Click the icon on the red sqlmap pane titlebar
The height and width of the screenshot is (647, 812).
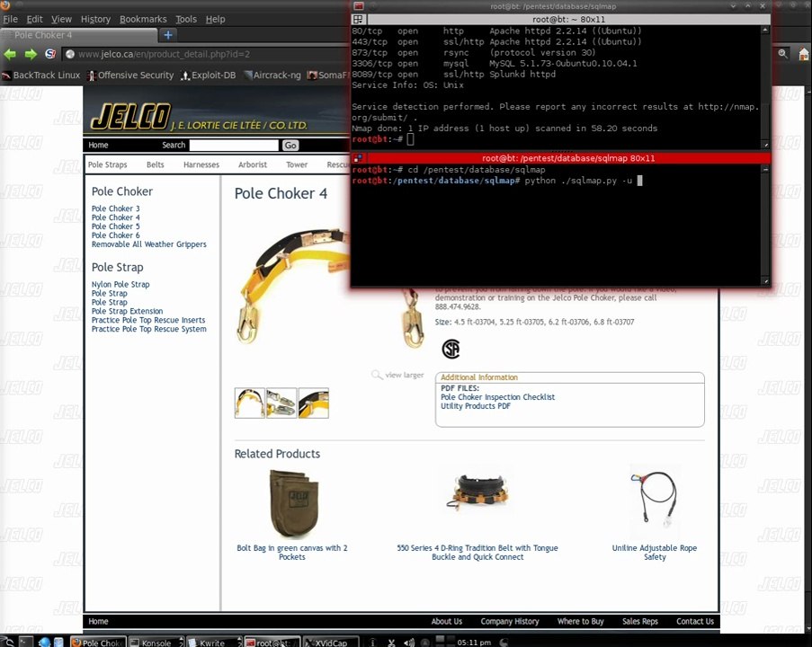(358, 158)
